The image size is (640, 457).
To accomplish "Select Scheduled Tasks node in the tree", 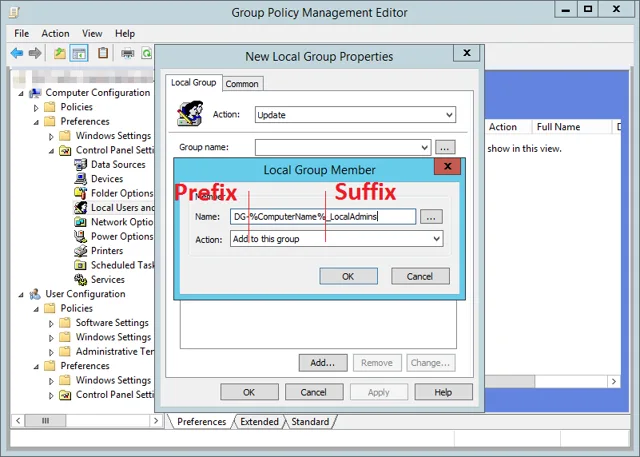I will point(122,265).
